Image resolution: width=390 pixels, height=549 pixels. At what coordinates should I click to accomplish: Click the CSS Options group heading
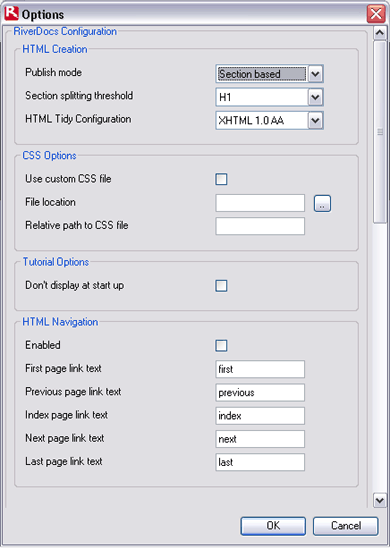pos(49,155)
